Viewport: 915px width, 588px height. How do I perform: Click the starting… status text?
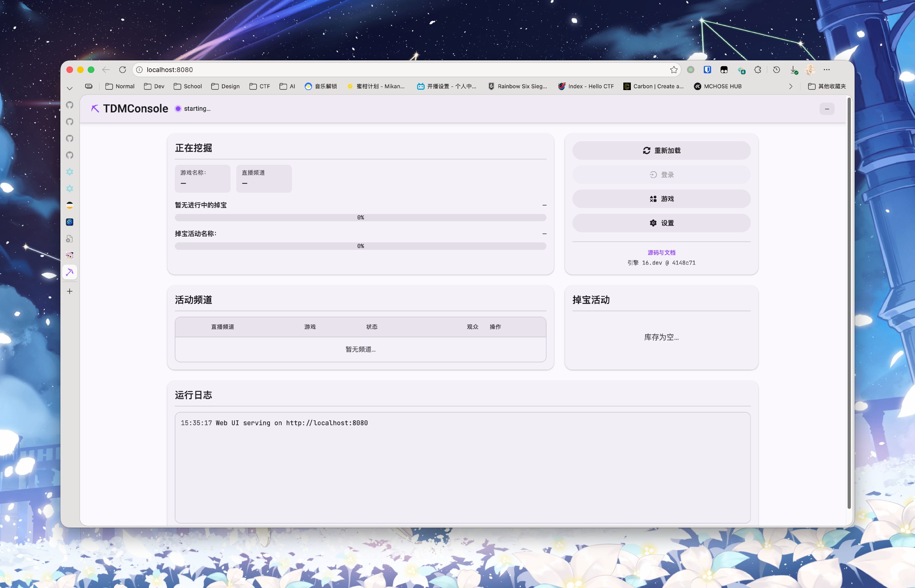pos(197,109)
